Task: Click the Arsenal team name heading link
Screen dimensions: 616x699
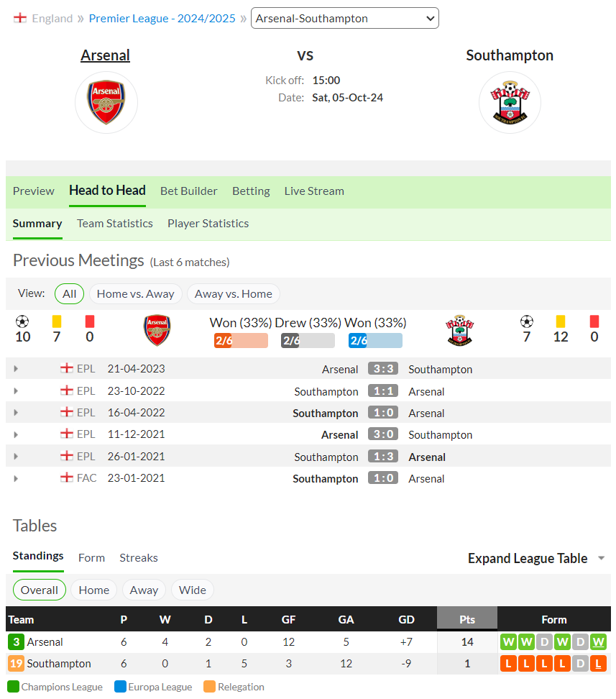Action: (105, 55)
